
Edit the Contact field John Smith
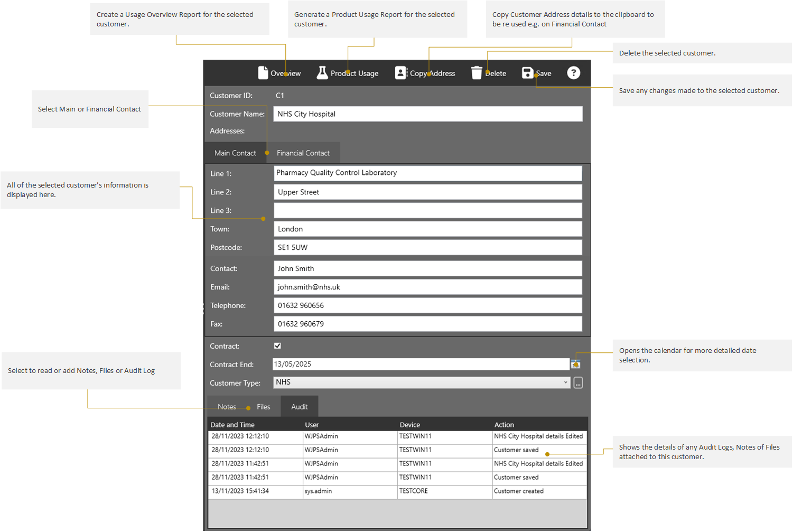pyautogui.click(x=428, y=268)
